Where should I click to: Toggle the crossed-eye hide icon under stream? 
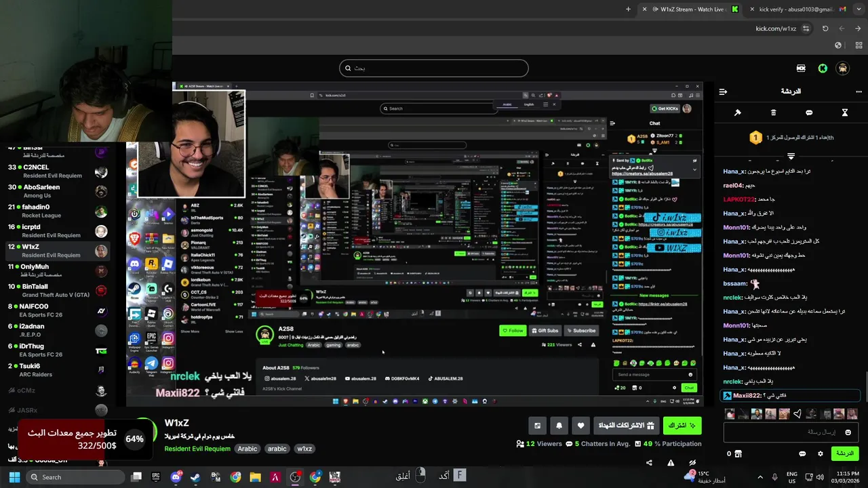pyautogui.click(x=692, y=463)
